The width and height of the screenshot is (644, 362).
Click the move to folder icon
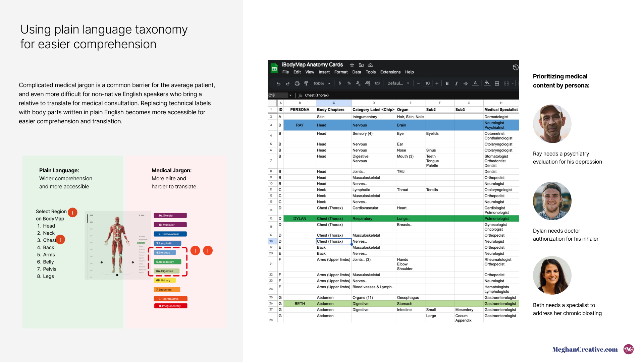pyautogui.click(x=361, y=65)
